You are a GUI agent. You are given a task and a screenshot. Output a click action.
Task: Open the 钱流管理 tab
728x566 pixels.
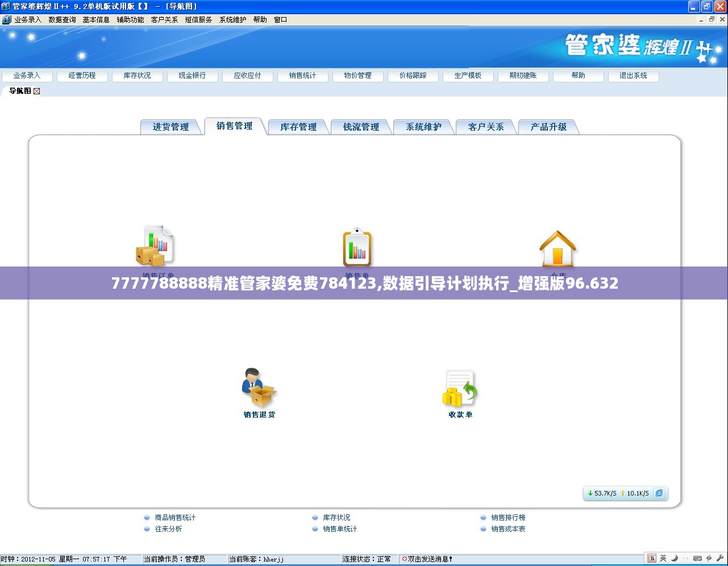361,127
